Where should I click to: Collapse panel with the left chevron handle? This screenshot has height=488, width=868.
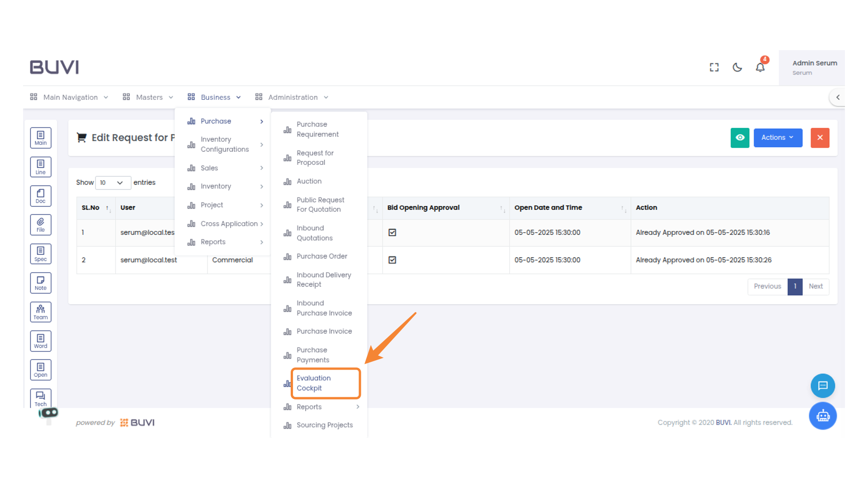pos(838,97)
